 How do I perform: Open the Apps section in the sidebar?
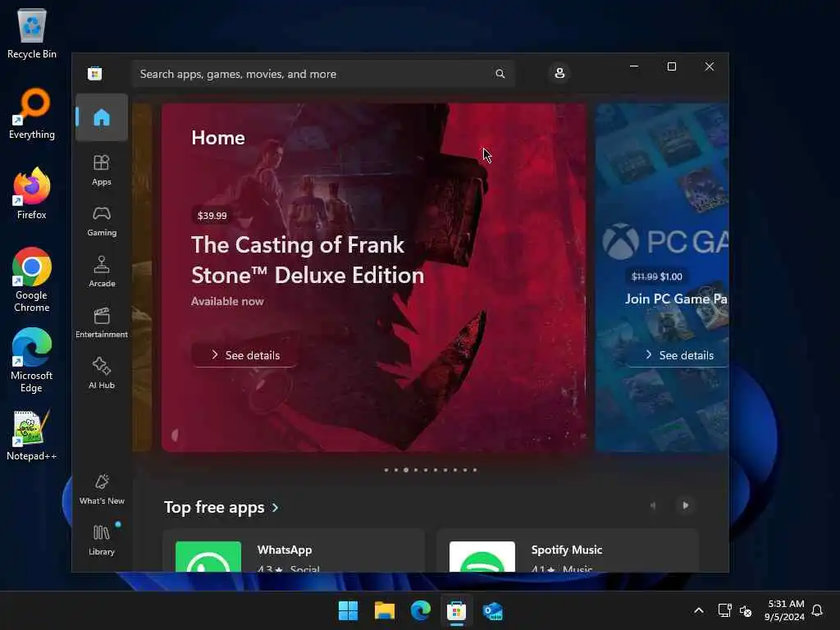[101, 170]
